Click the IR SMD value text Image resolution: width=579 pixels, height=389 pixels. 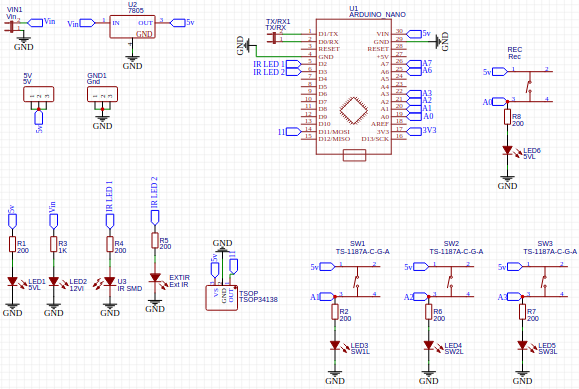[x=130, y=289]
